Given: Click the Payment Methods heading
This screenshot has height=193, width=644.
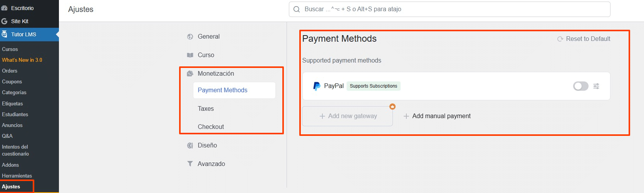Looking at the screenshot, I should (x=339, y=39).
